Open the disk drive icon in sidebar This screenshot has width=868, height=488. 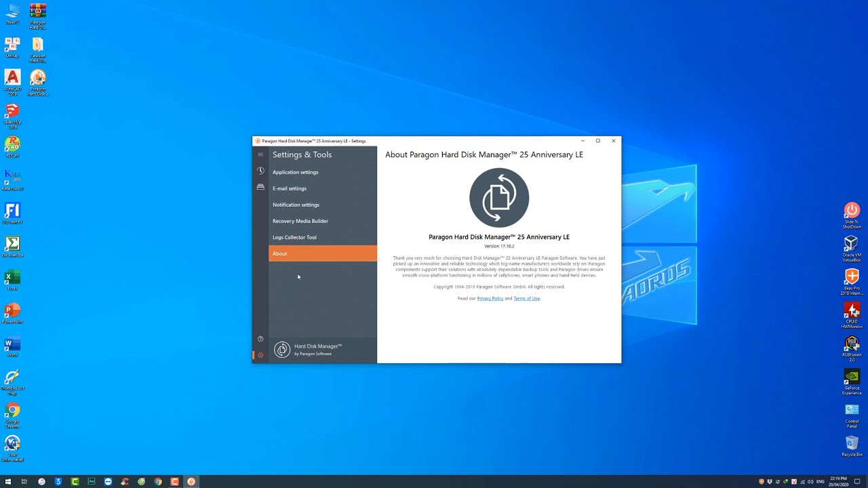(260, 187)
